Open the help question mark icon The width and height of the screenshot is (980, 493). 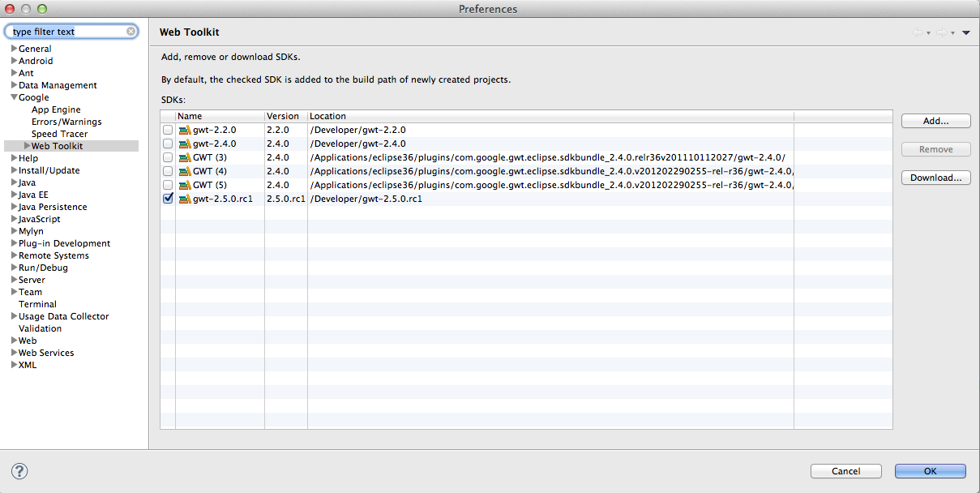point(19,471)
